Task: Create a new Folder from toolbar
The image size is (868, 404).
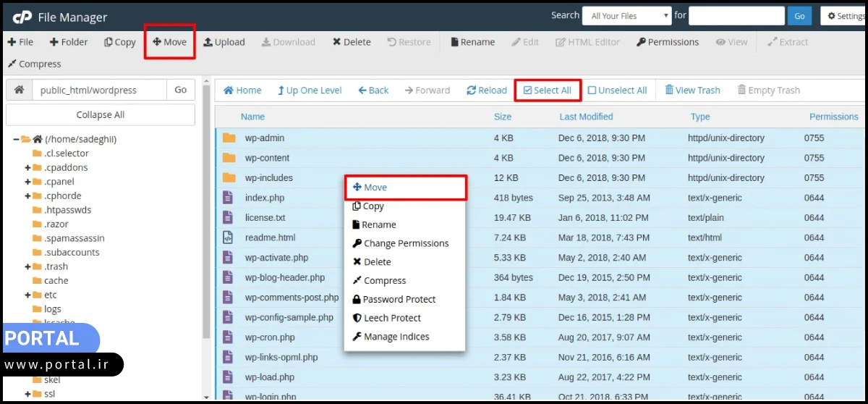Action: pyautogui.click(x=69, y=42)
